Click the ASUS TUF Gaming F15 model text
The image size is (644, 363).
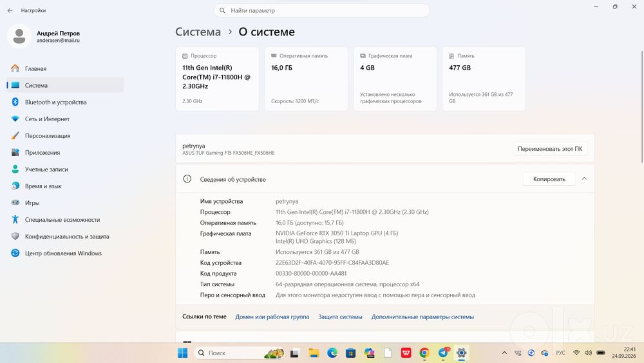click(x=229, y=153)
